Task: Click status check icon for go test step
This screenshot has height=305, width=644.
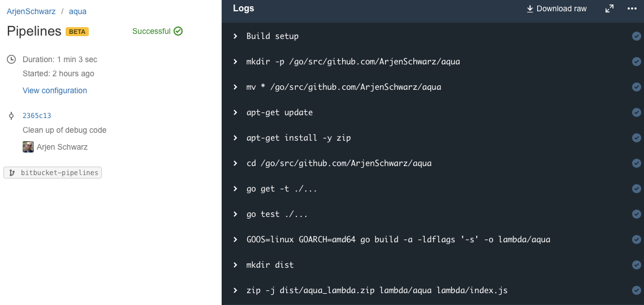Action: (636, 214)
